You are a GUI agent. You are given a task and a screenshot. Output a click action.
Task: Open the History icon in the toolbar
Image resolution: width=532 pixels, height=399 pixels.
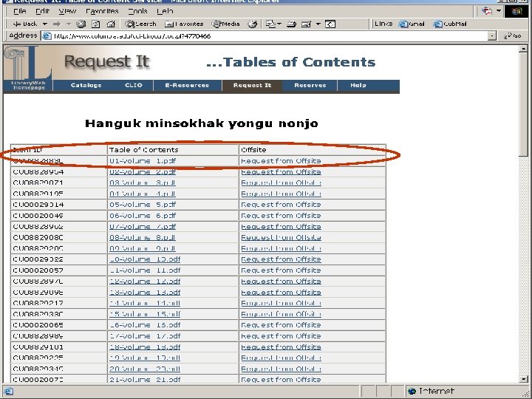[x=252, y=24]
